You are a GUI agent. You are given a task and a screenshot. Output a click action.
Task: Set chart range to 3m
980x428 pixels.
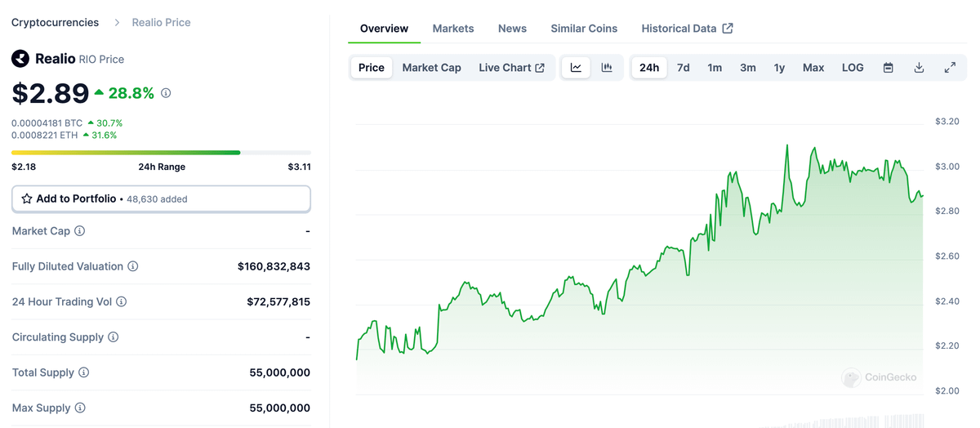click(x=748, y=68)
